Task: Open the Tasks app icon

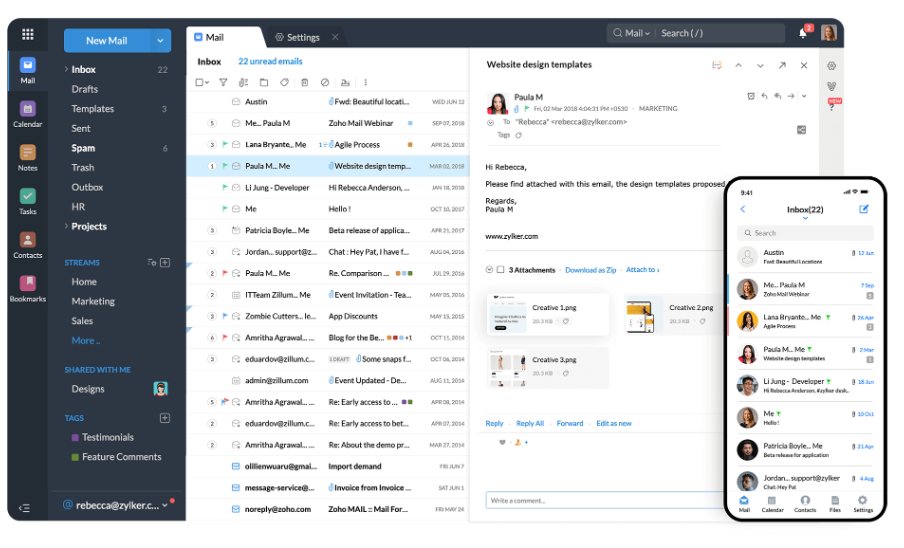Action: [x=27, y=197]
